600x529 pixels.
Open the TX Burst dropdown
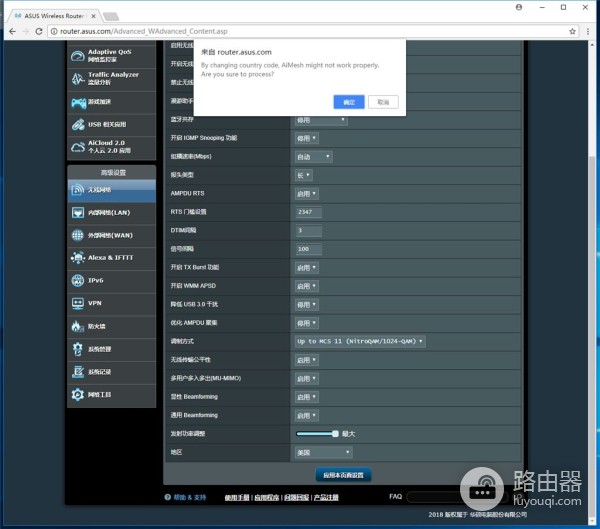coord(307,268)
